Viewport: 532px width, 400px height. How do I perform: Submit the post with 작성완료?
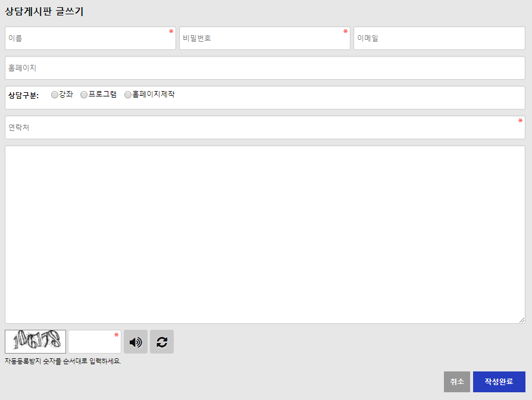[x=499, y=382]
